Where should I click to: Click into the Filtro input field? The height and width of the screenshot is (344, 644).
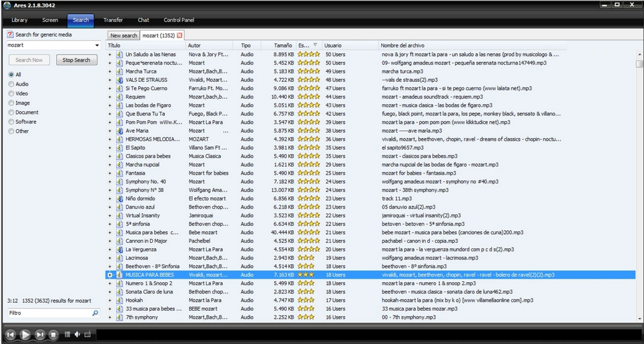pos(49,313)
